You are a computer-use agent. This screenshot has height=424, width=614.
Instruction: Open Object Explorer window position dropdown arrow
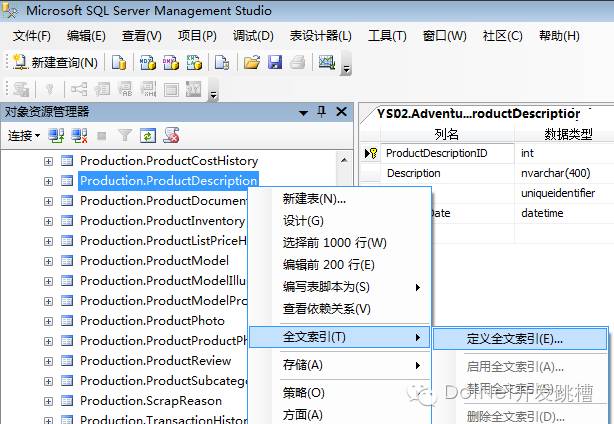(x=303, y=113)
